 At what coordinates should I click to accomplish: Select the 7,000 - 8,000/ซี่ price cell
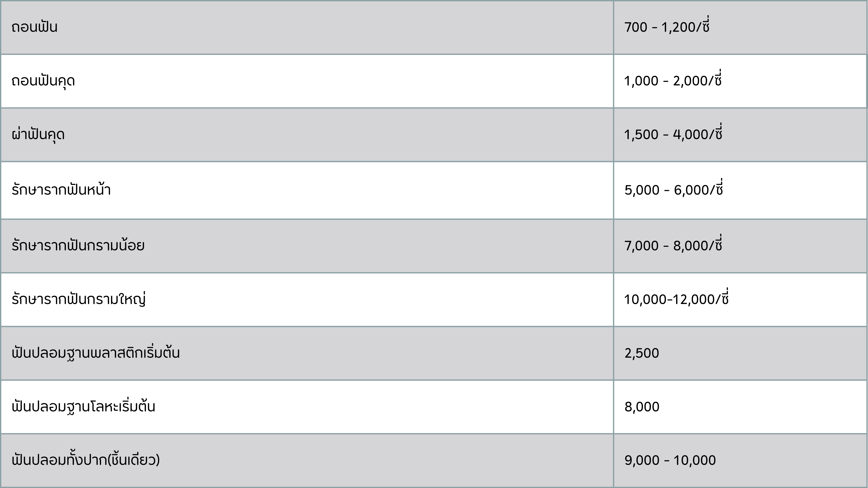(x=673, y=246)
